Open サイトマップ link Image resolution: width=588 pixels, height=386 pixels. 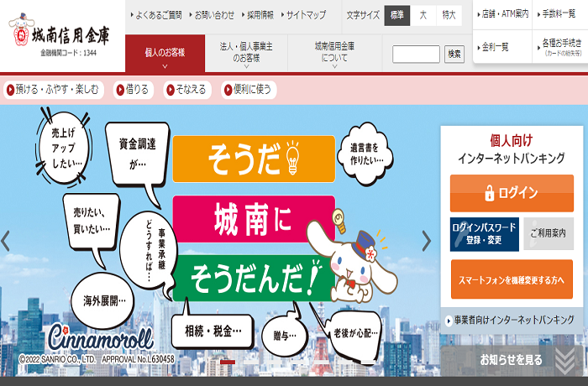(304, 15)
